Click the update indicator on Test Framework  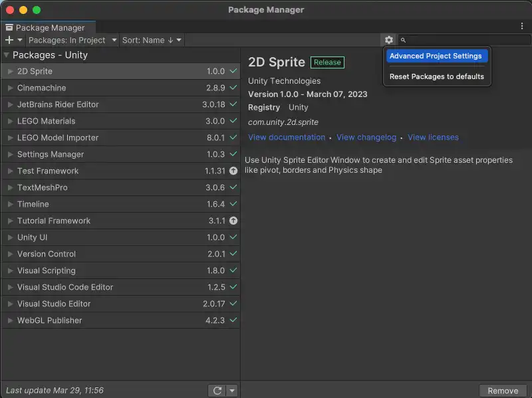pos(233,171)
